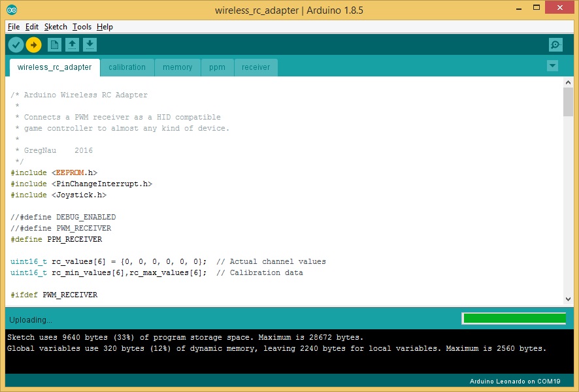This screenshot has width=579, height=392.
Task: Click the '#define PPM_RECEIVER' line
Action: [56, 239]
